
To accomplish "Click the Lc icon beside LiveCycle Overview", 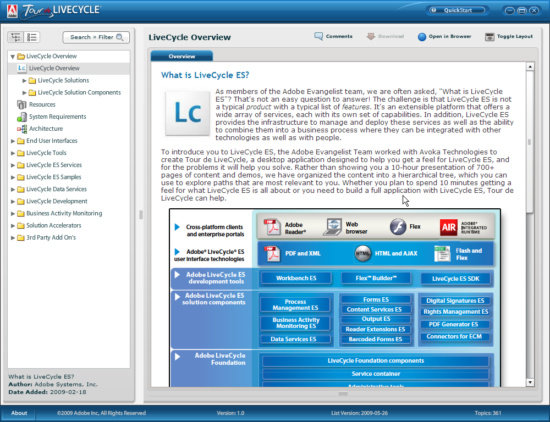I will coord(22,68).
